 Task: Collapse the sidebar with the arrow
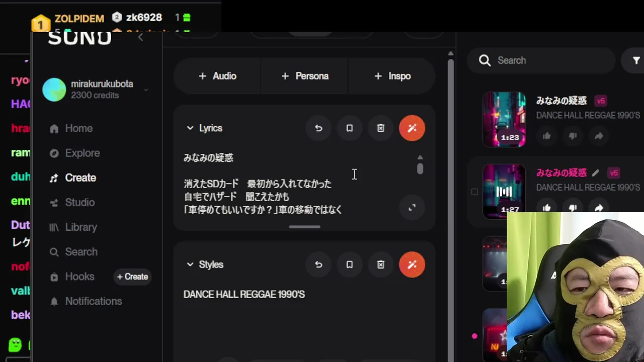pos(140,37)
